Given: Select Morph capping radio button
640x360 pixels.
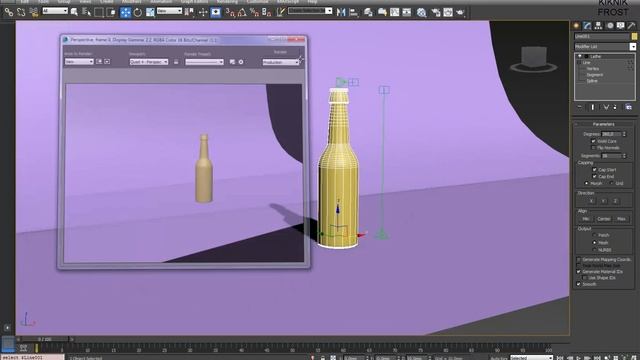Looking at the screenshot, I should (x=587, y=183).
